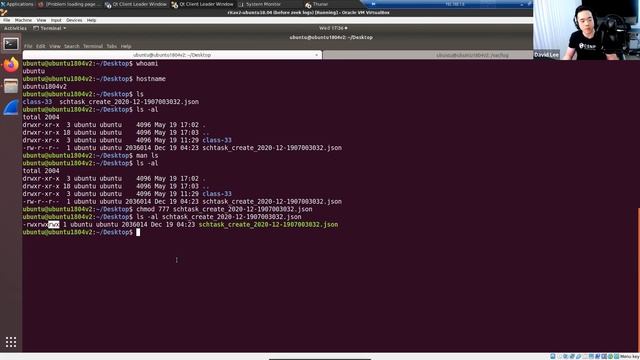Click Activities in the GNOME top bar
Image resolution: width=640 pixels, height=360 pixels.
[15, 28]
